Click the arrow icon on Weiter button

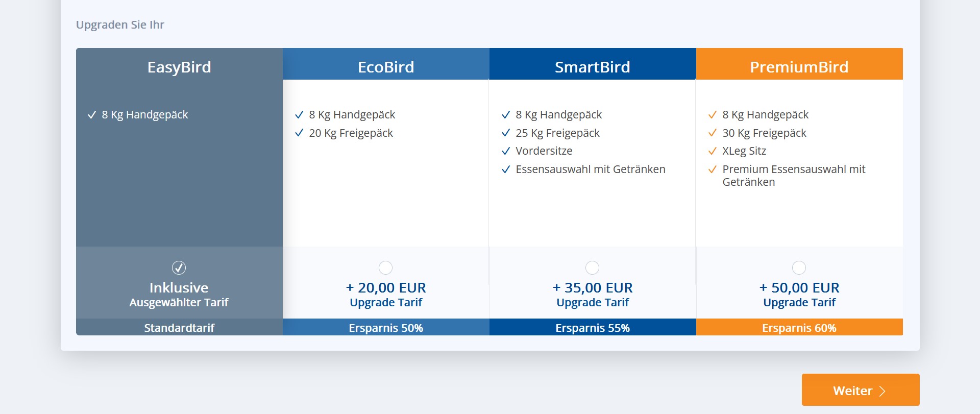click(x=882, y=391)
